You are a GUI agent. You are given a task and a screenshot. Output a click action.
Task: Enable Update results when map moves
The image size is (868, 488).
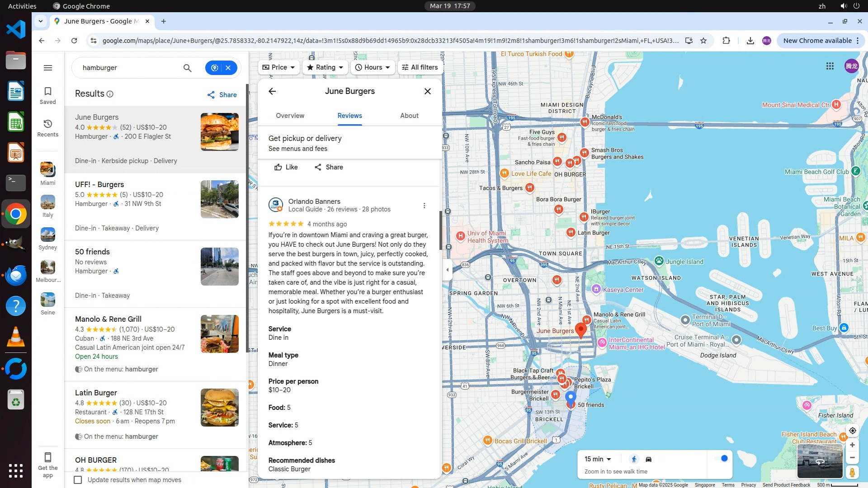(78, 480)
